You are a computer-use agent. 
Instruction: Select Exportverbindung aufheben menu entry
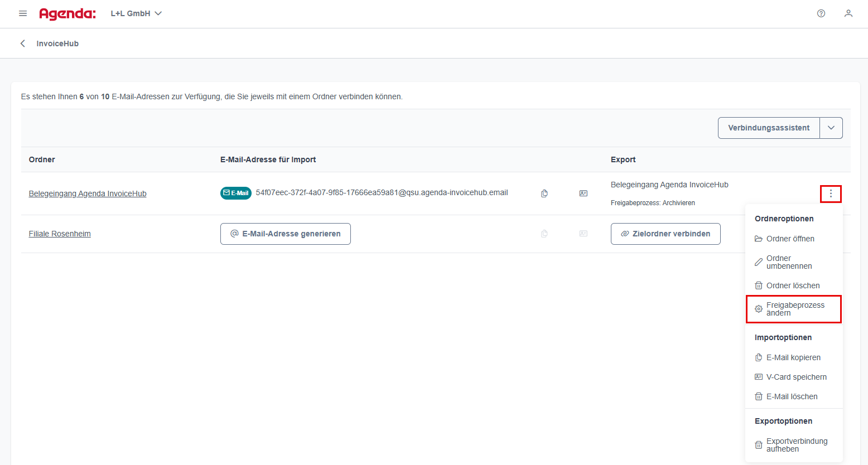[x=794, y=445]
